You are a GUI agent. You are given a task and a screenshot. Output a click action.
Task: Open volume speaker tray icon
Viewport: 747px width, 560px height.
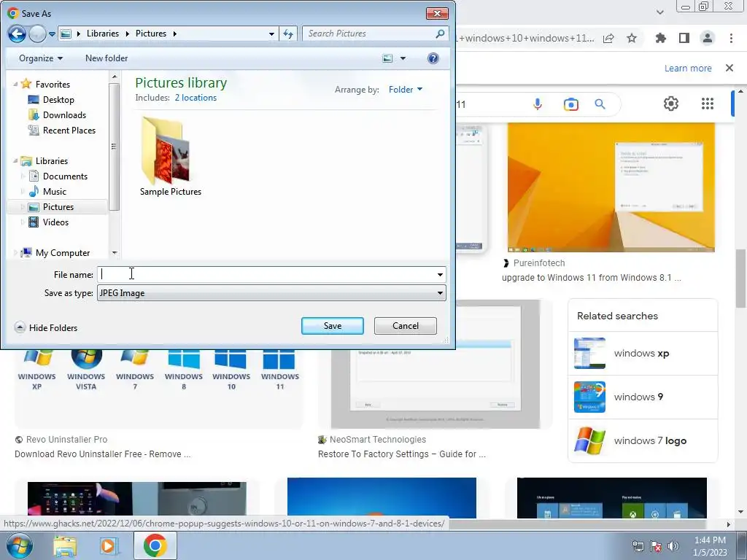coord(673,546)
